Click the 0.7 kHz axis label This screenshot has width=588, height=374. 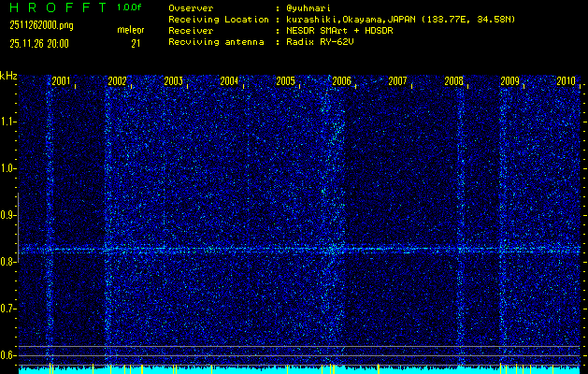(x=8, y=309)
